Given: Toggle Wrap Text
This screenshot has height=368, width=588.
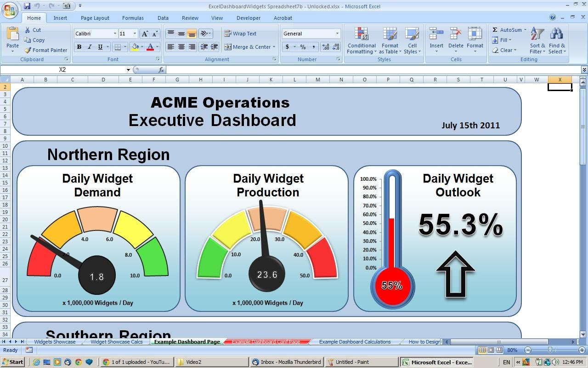Looking at the screenshot, I should (x=240, y=34).
